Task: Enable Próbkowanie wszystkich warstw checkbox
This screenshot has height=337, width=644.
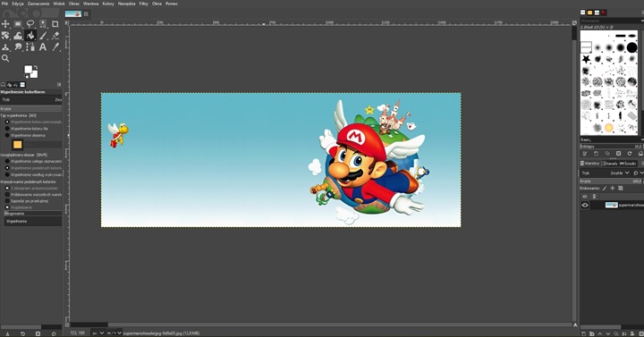Action: click(7, 195)
